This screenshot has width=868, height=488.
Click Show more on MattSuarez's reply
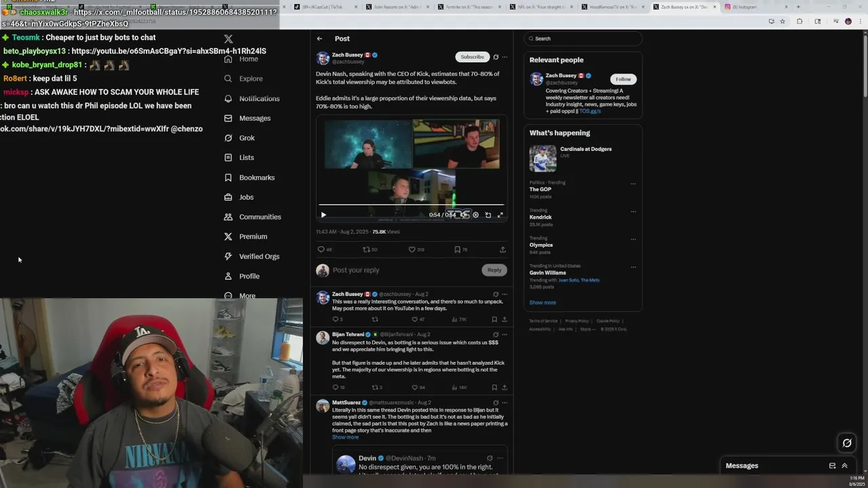coord(345,437)
